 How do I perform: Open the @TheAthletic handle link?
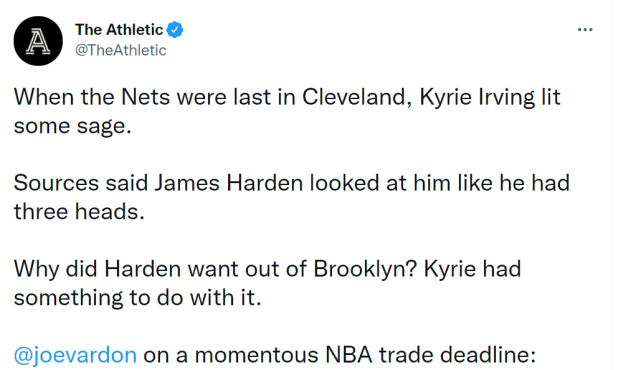(121, 50)
